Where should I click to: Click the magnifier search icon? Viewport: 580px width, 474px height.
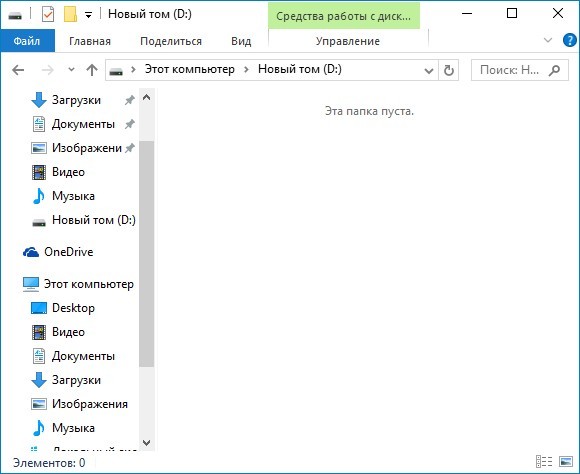[x=554, y=70]
